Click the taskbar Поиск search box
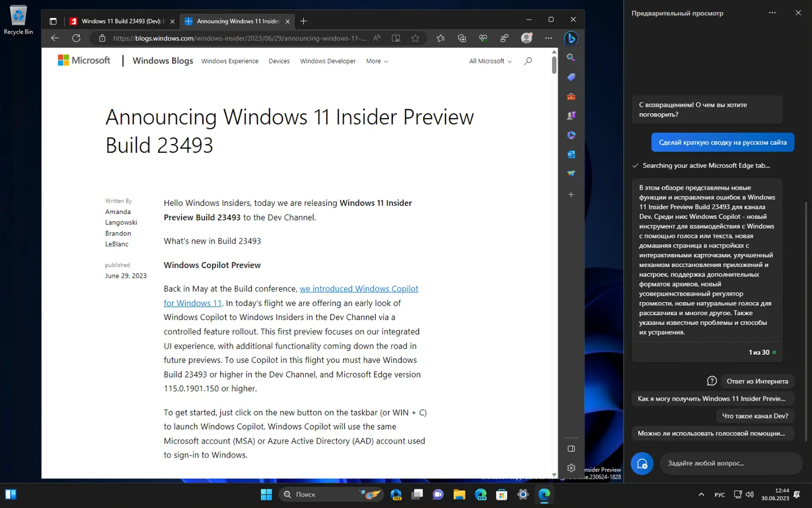Image resolution: width=812 pixels, height=508 pixels. tap(331, 494)
